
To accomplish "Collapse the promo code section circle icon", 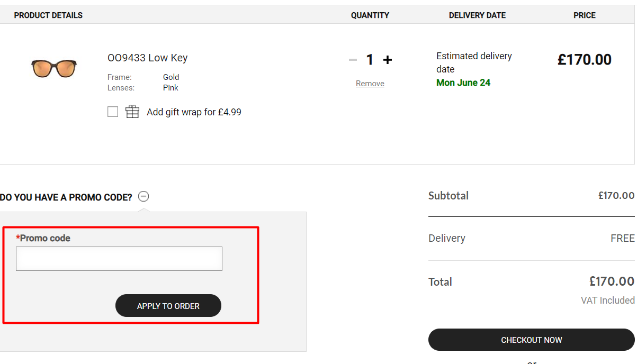I will [143, 197].
